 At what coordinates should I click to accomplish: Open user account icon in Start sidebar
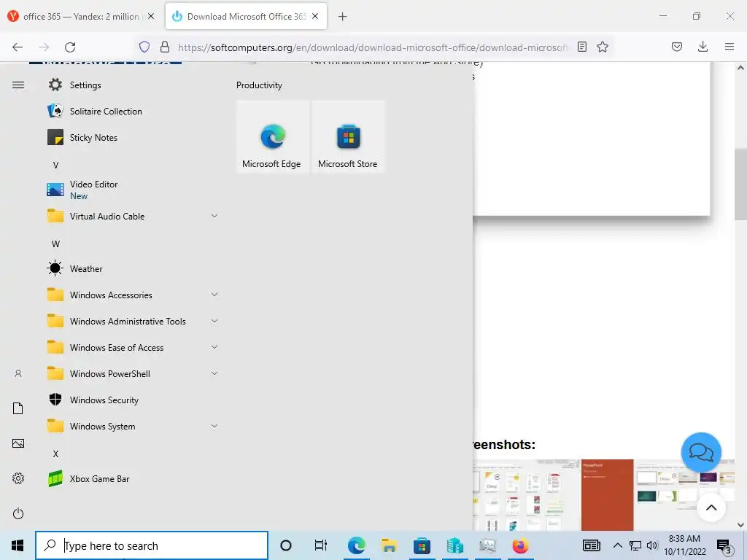(x=18, y=373)
